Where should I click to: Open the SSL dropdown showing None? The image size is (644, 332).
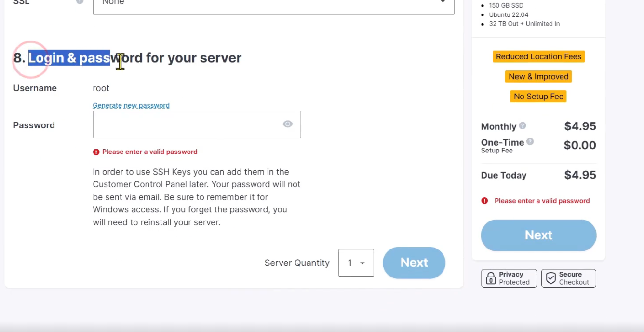[x=273, y=4]
